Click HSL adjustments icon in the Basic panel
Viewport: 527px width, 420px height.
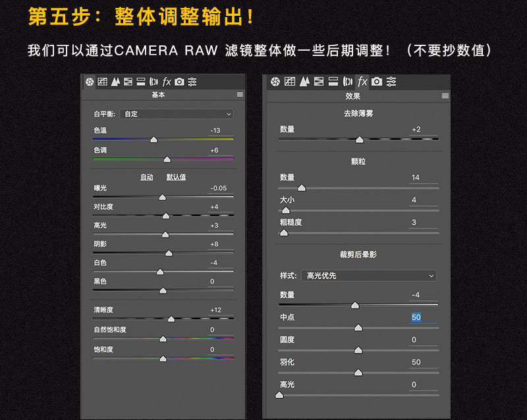tap(128, 82)
